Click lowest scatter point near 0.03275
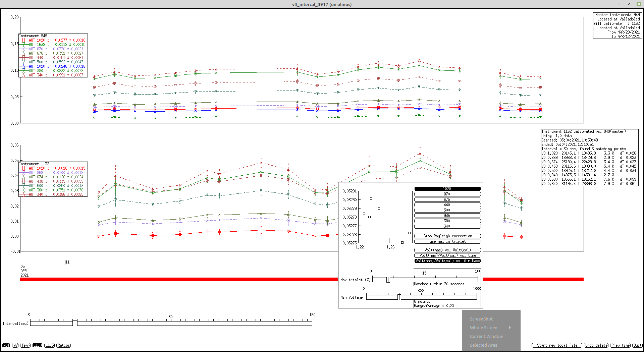 click(402, 242)
